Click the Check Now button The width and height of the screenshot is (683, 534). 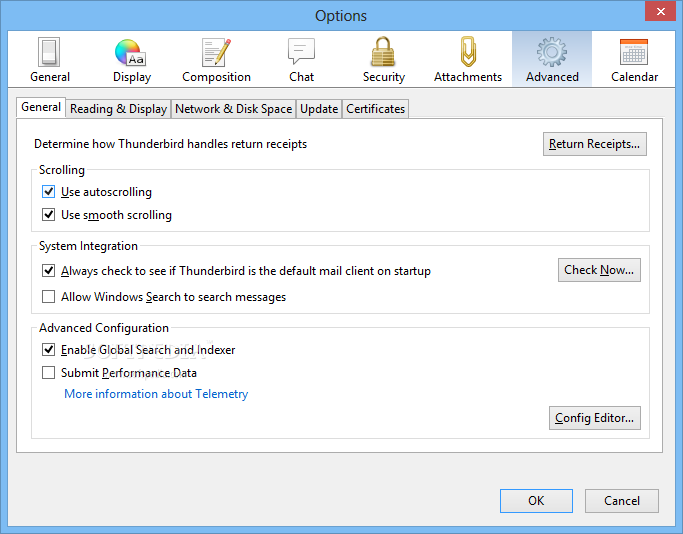[599, 270]
